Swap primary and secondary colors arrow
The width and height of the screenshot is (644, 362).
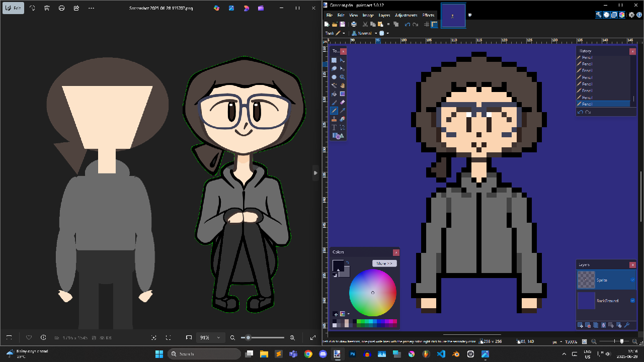pos(347,262)
